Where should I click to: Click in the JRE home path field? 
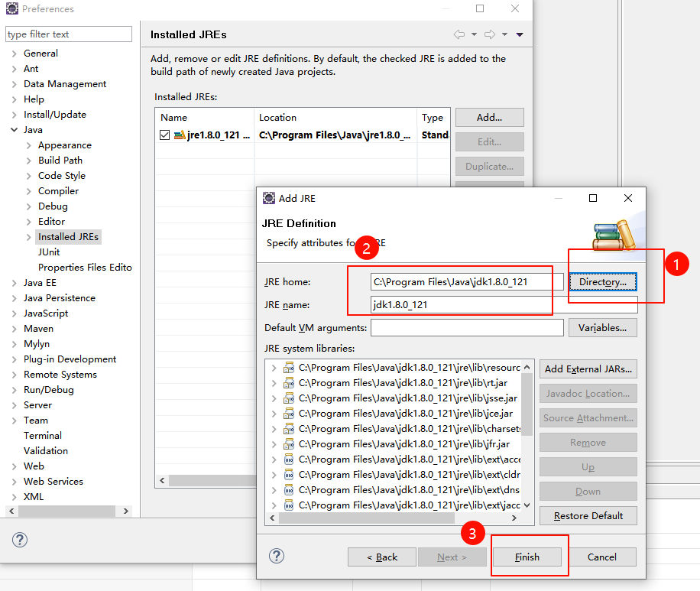click(x=467, y=282)
